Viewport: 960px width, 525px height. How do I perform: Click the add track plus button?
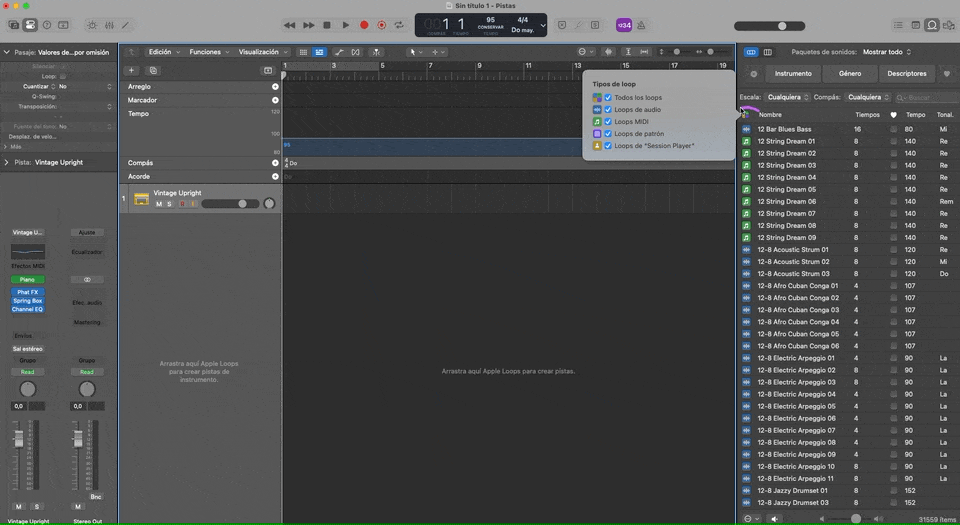[131, 70]
